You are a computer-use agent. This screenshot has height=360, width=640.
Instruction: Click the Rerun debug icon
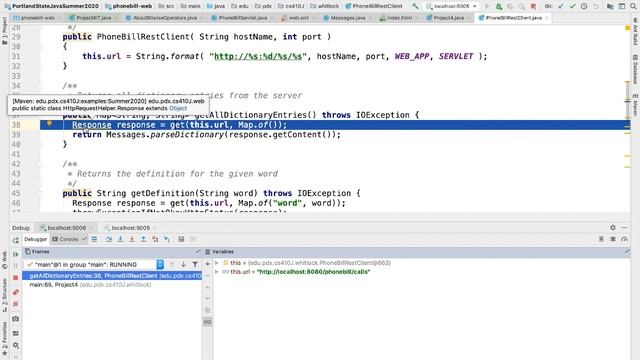click(x=16, y=240)
